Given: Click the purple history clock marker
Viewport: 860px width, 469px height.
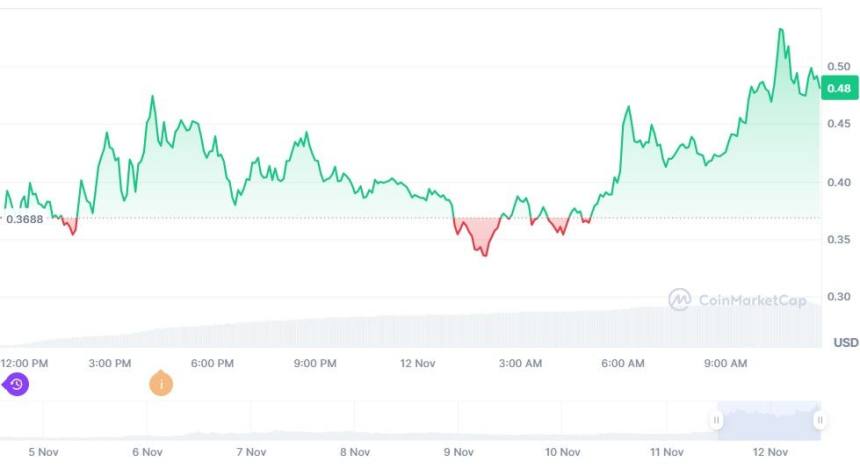Looking at the screenshot, I should [16, 383].
